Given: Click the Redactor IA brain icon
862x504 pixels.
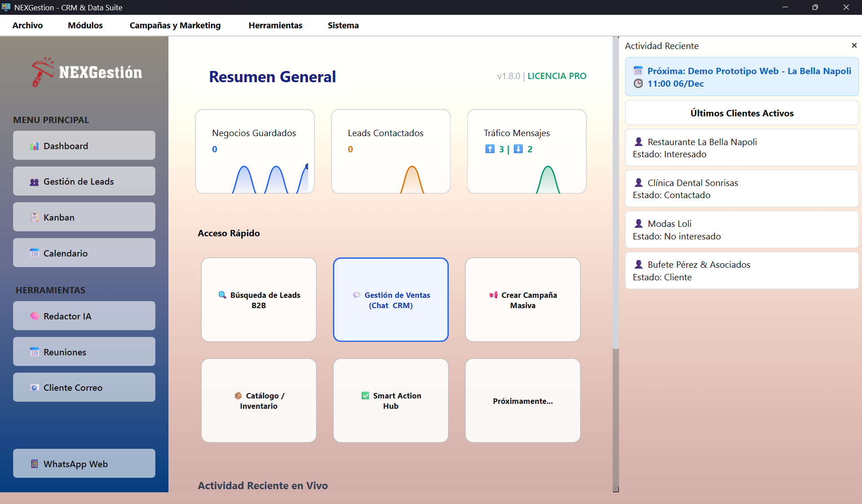Looking at the screenshot, I should coord(35,316).
